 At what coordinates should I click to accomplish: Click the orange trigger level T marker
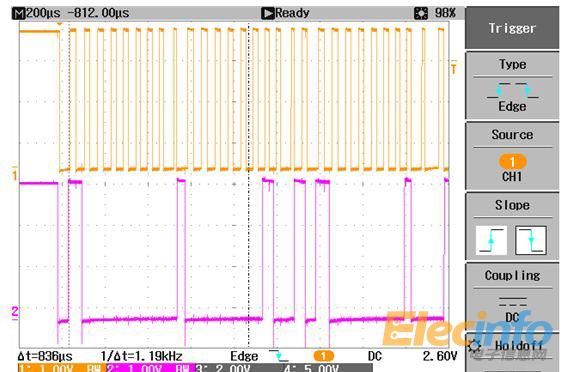(454, 67)
